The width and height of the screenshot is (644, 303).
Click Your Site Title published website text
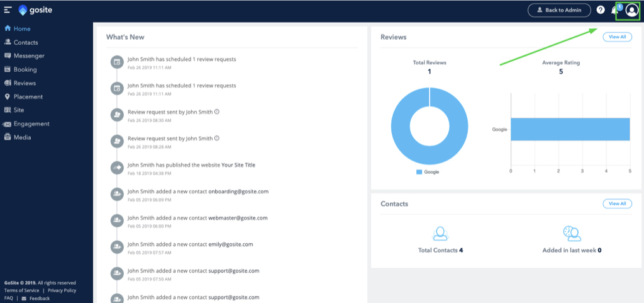(x=238, y=165)
